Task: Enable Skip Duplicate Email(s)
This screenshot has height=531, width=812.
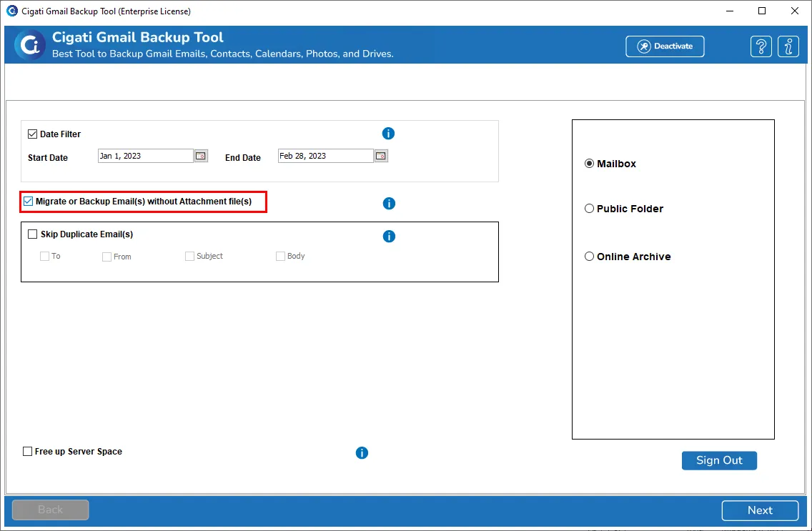Action: click(33, 234)
